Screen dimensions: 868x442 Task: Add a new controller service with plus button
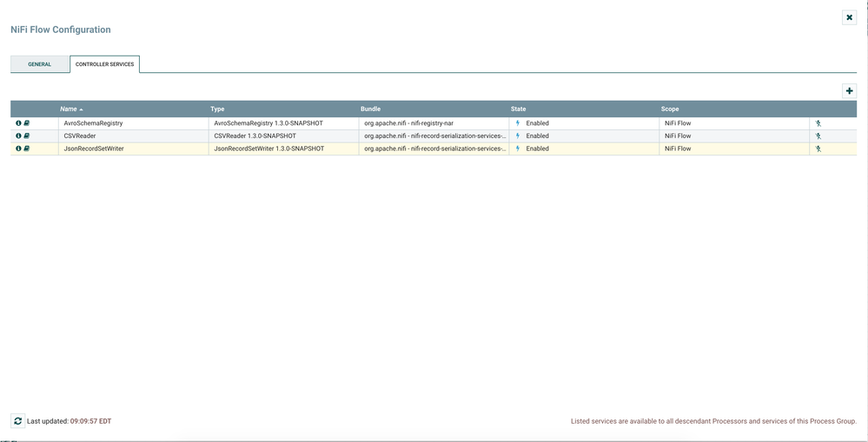[849, 90]
